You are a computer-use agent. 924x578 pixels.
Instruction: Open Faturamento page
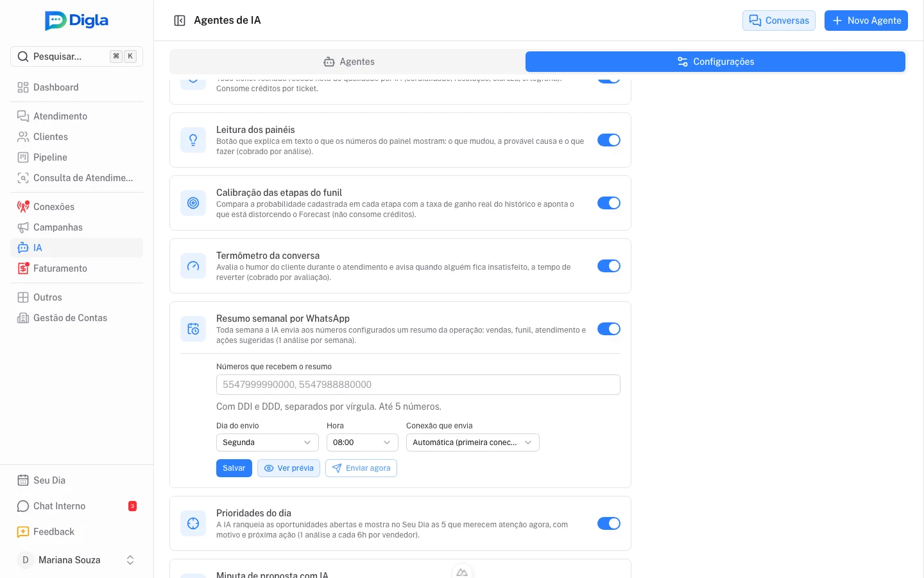[x=76, y=268]
